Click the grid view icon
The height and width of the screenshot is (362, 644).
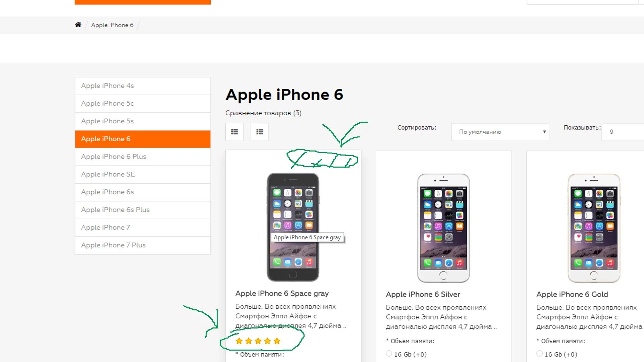tap(260, 131)
